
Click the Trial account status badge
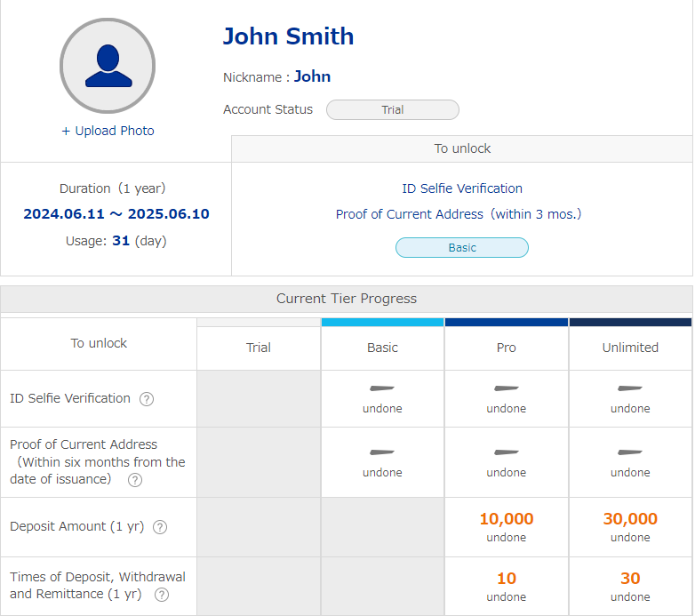[392, 110]
